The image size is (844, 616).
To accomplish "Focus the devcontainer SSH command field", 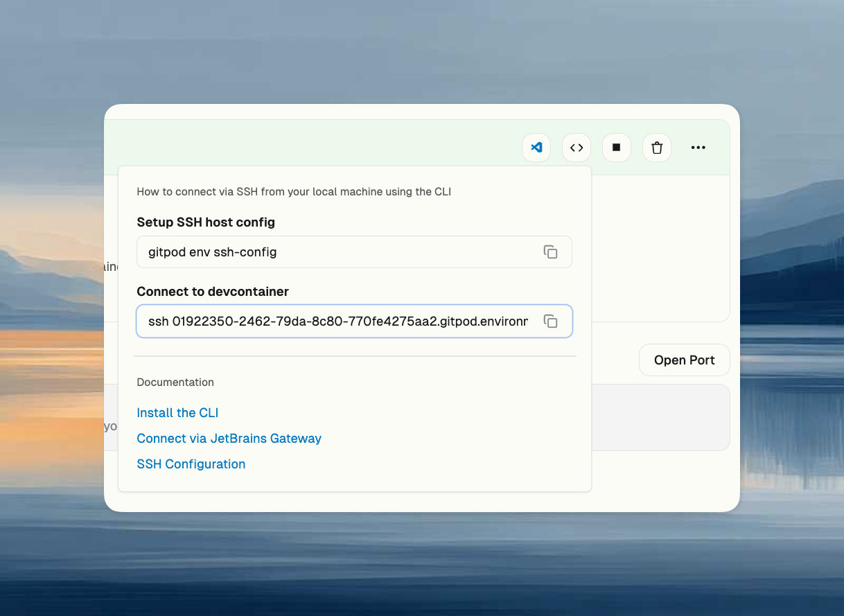I will point(312,321).
